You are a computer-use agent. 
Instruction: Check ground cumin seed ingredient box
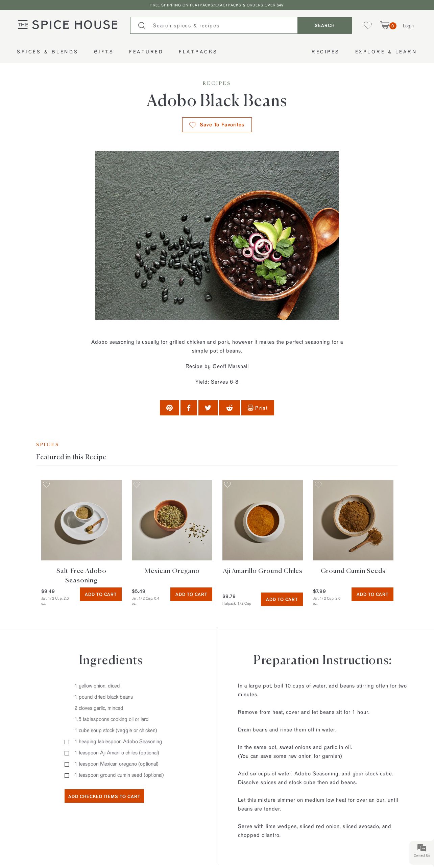coord(67,775)
